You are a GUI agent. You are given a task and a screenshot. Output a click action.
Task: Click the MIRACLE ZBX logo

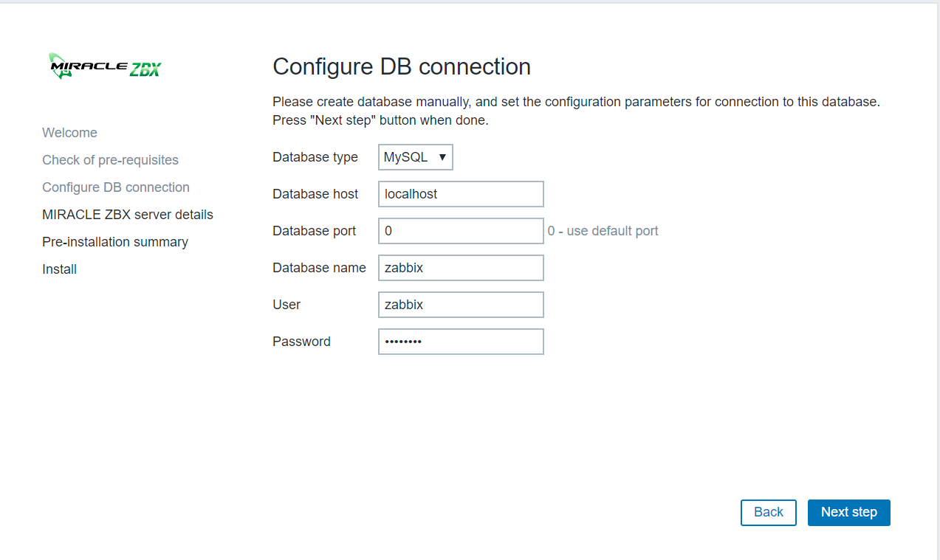coord(105,67)
